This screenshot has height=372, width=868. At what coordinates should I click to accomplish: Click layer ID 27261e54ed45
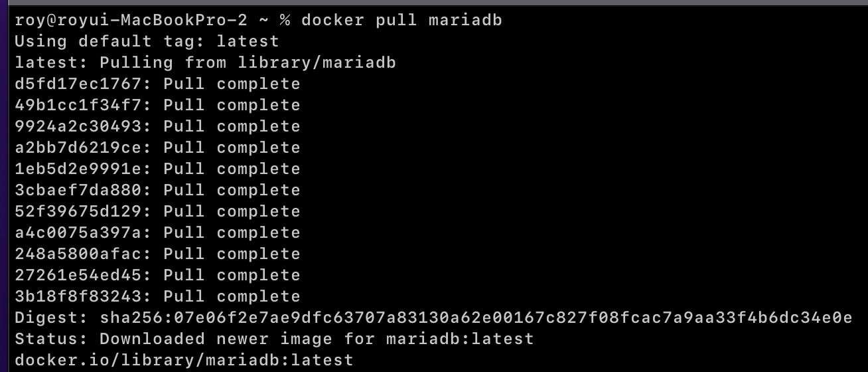pos(78,275)
